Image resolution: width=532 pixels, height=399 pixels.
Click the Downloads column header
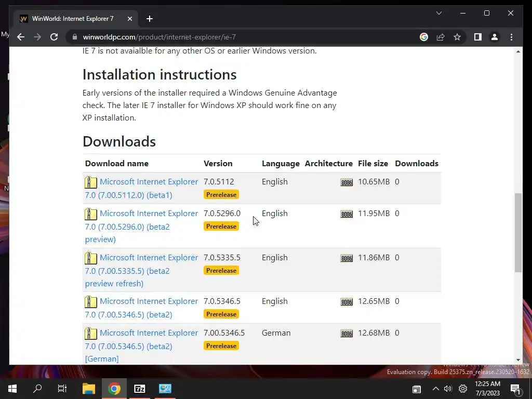(417, 164)
